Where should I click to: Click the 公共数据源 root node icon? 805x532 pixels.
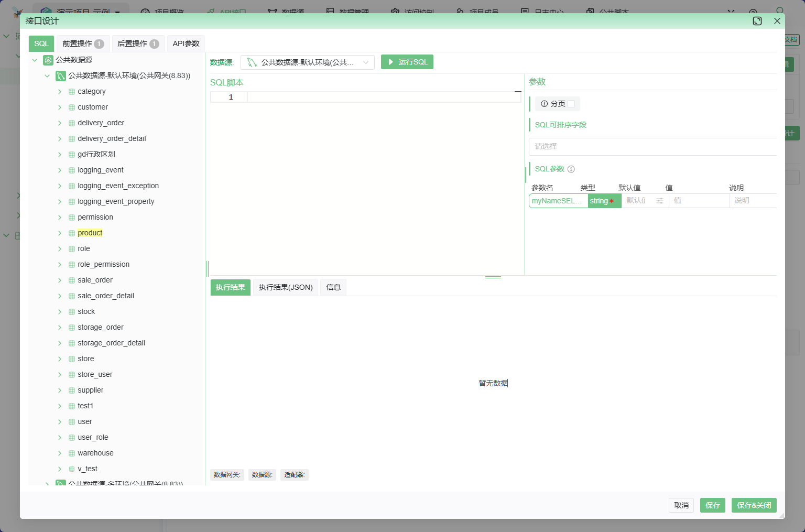[x=48, y=60]
